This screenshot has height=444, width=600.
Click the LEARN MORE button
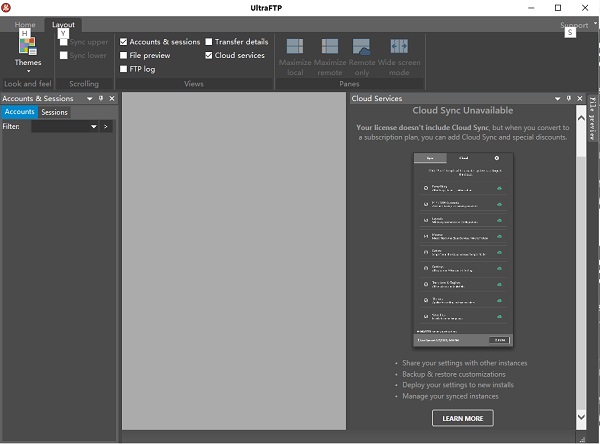(463, 418)
